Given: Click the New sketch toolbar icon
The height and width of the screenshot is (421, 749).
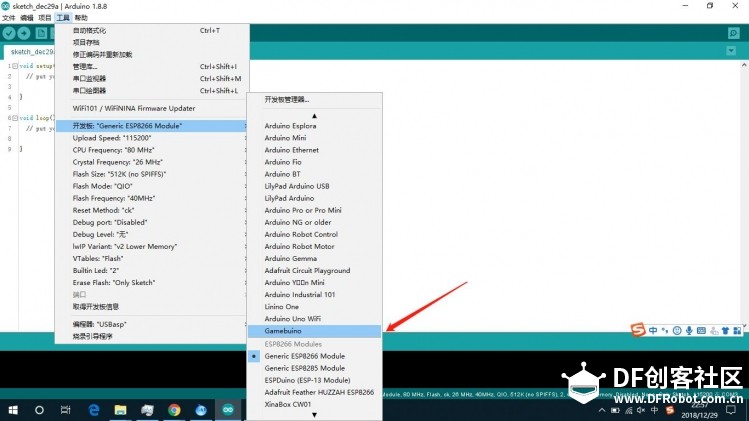Looking at the screenshot, I should pos(41,33).
